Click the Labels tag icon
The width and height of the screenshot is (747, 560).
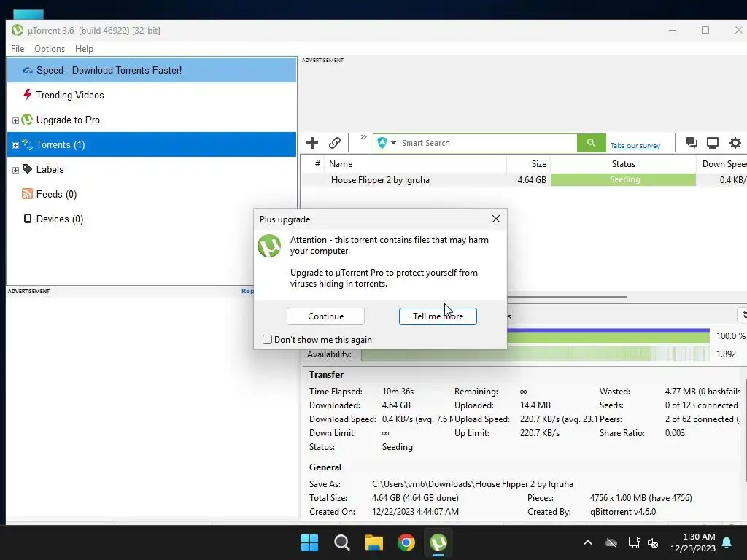click(x=27, y=168)
